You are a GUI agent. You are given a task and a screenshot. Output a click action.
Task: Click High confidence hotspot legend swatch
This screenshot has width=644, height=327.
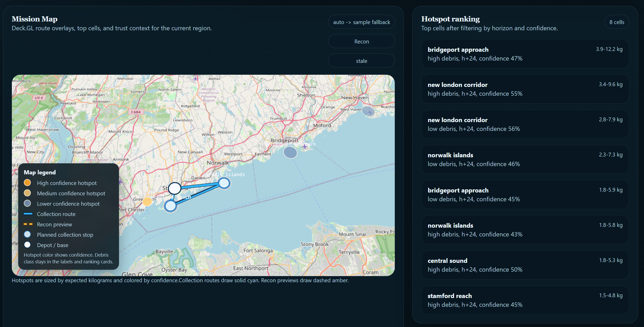pos(27,183)
